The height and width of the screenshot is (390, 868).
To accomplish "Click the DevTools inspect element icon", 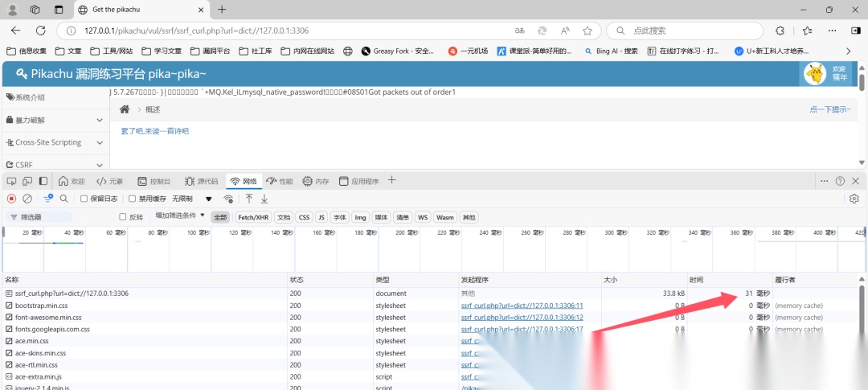I will [11, 181].
